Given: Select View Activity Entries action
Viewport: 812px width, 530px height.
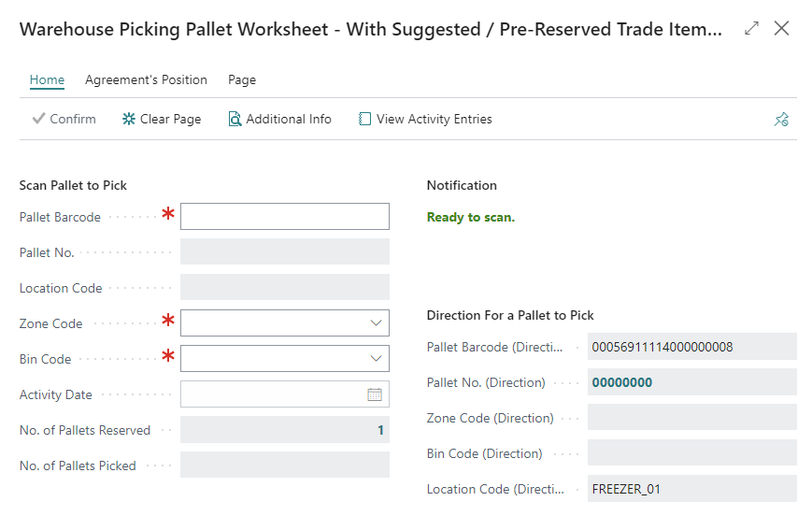Looking at the screenshot, I should click(434, 120).
